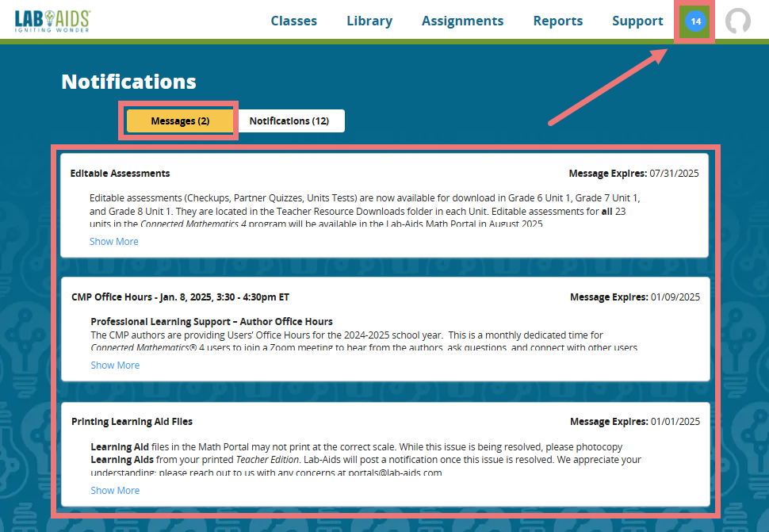
Task: Expand Show More for CMP Office Hours
Action: coord(115,366)
